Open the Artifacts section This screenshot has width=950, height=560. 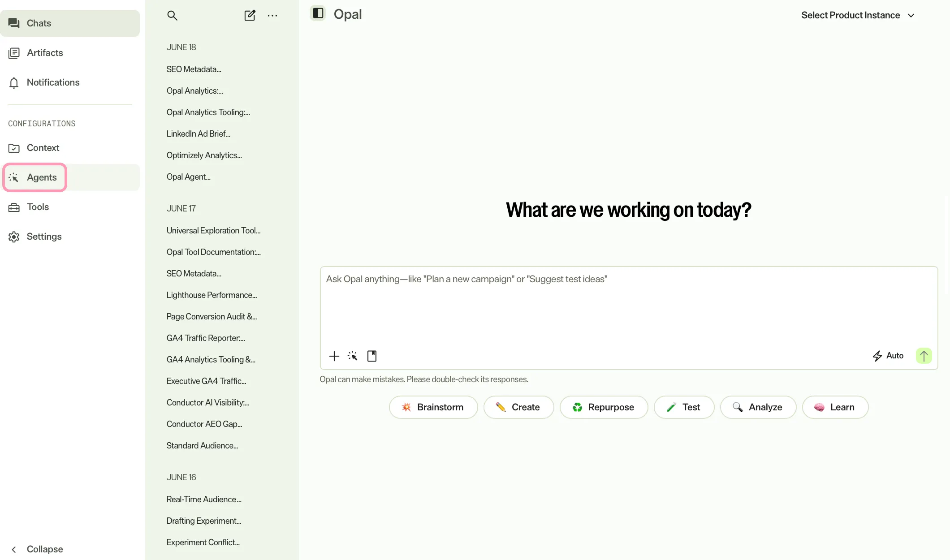tap(70, 53)
